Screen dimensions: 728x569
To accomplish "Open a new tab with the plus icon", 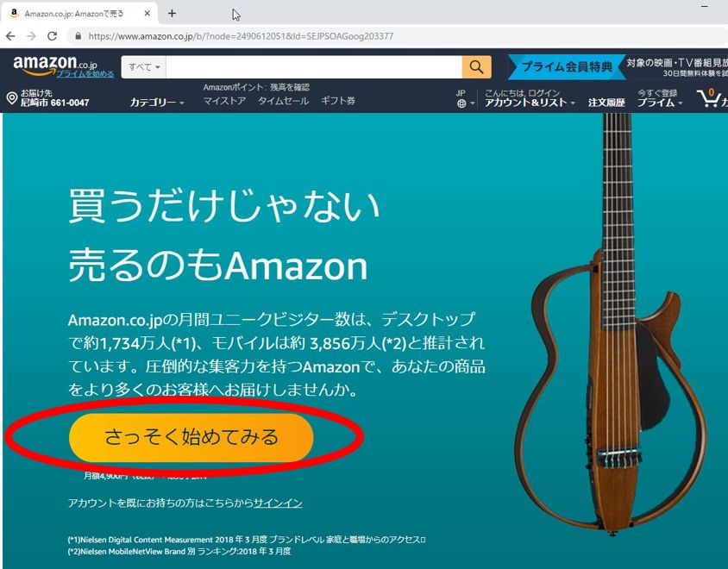I will (x=172, y=14).
